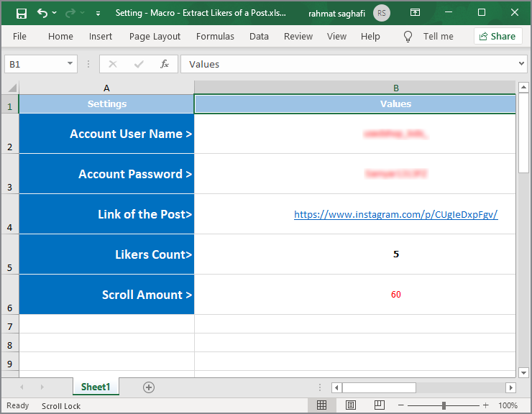The image size is (532, 414).
Task: Select Normal view in status bar
Action: (321, 405)
